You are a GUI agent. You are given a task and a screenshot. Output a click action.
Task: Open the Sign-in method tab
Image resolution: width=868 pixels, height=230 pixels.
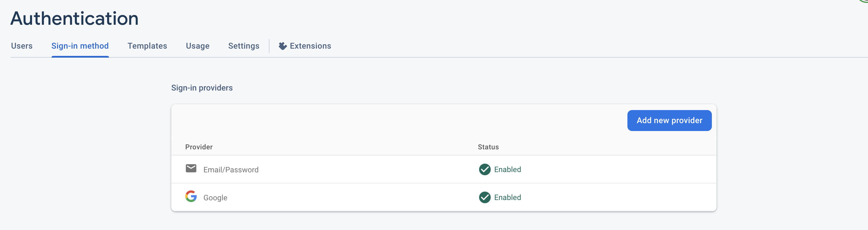click(x=80, y=46)
